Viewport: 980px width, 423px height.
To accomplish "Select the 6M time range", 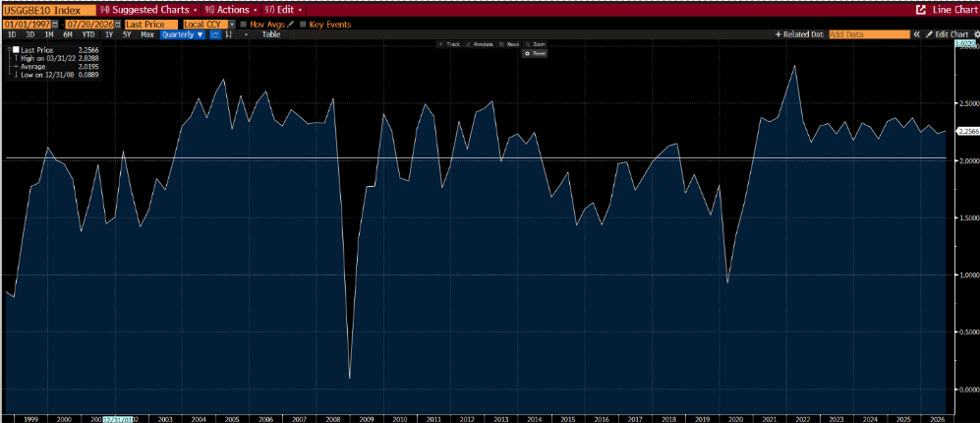I will (x=68, y=34).
